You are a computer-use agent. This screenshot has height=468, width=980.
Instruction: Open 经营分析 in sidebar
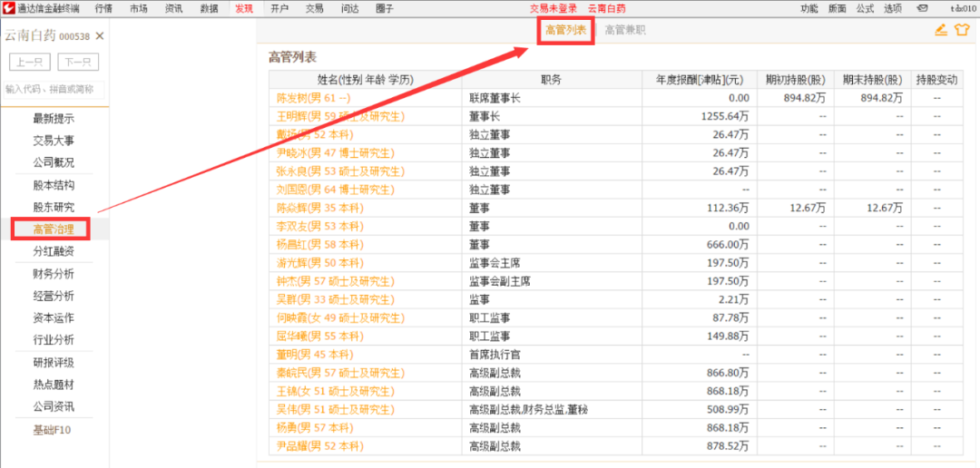pyautogui.click(x=54, y=296)
